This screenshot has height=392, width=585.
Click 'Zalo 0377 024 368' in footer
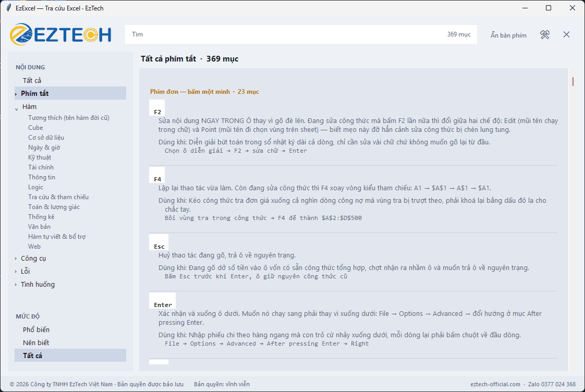click(552, 384)
